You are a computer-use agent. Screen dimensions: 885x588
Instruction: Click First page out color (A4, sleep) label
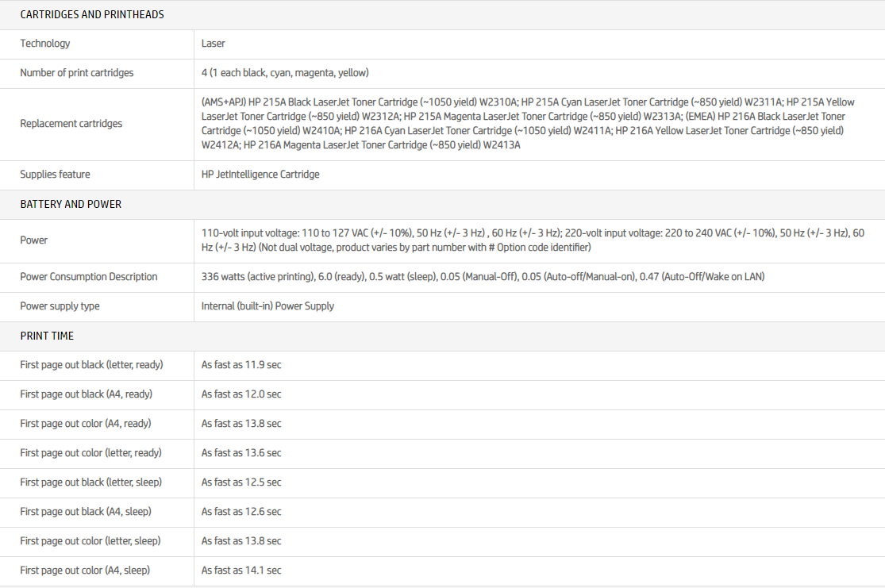coord(86,571)
